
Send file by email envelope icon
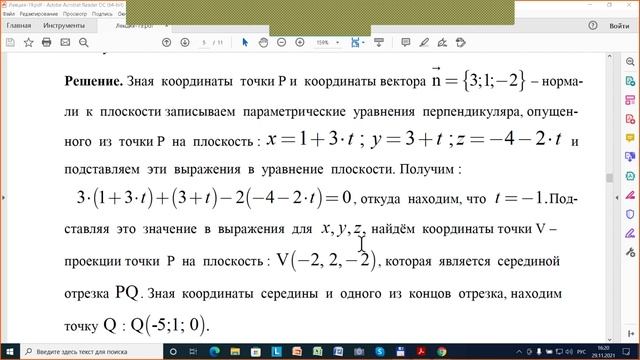click(65, 42)
